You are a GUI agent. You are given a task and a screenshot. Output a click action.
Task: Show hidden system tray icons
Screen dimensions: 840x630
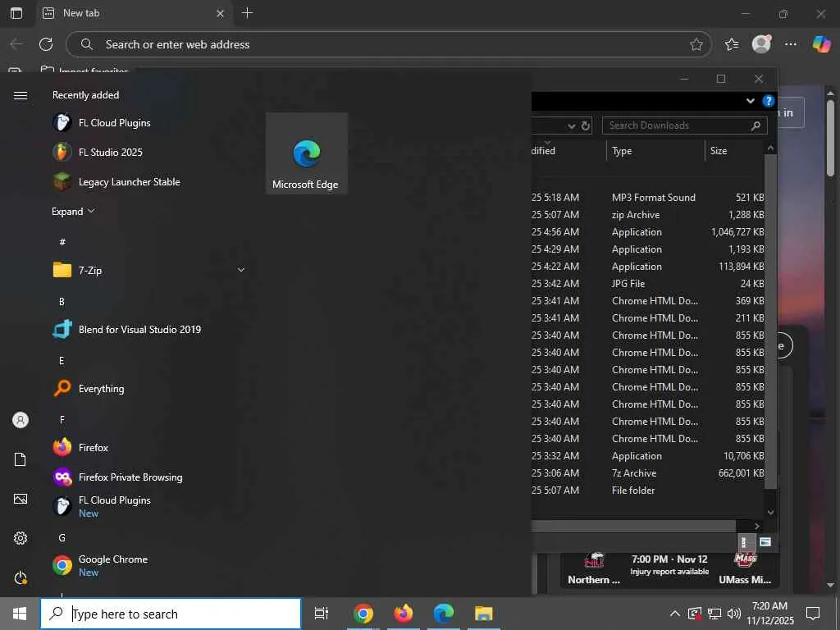click(x=675, y=614)
